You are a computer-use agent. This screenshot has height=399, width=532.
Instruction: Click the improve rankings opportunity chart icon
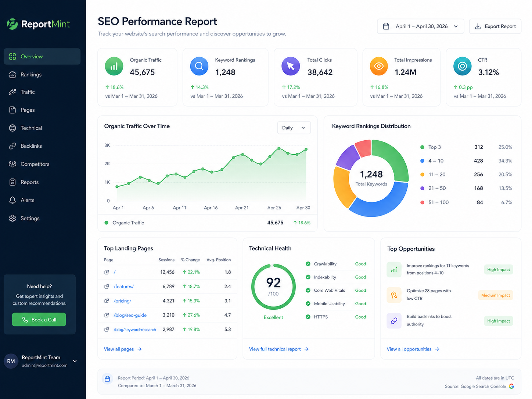394,269
